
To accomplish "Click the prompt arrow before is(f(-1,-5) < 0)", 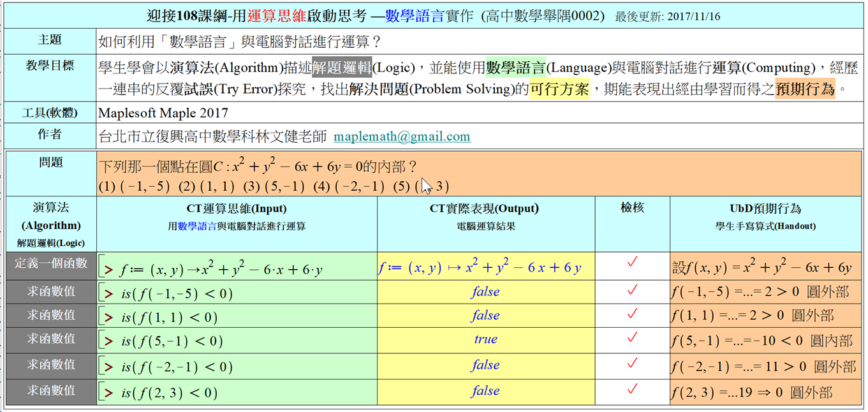I will pos(109,294).
